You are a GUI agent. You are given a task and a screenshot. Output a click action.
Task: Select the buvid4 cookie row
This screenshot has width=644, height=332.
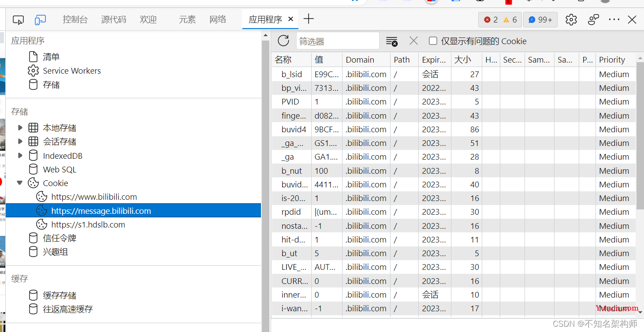[454, 129]
